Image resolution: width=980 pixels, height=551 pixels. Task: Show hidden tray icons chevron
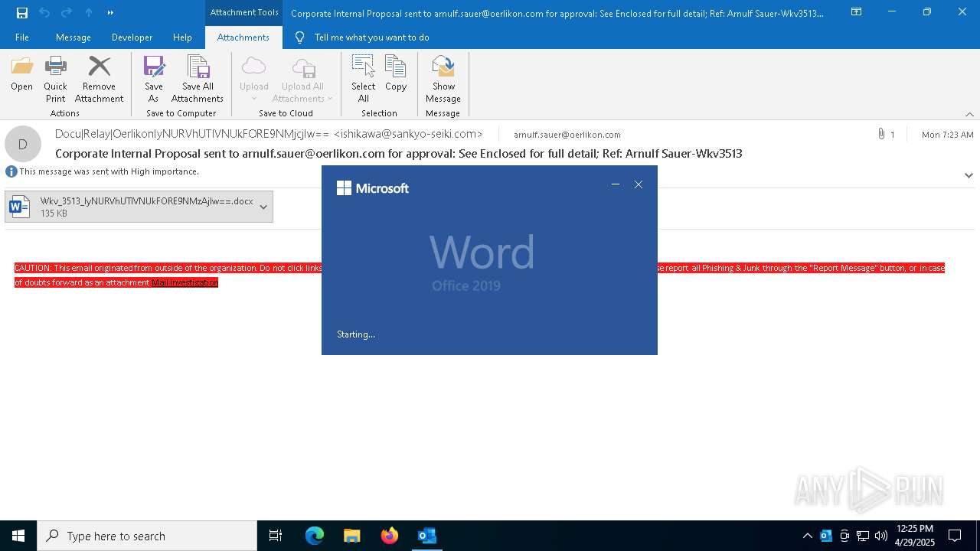807,536
